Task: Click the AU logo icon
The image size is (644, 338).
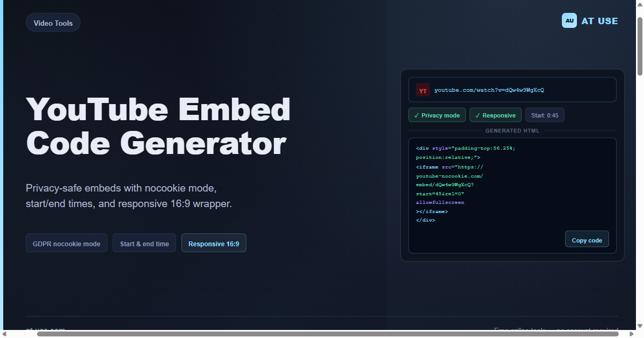Action: click(569, 20)
